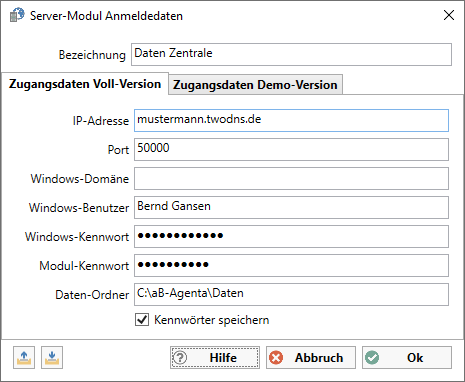Click the green checkmark icon on Ok

point(372,358)
